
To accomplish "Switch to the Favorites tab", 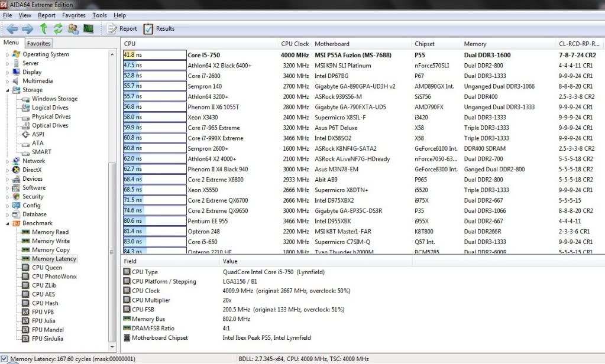I will [38, 43].
